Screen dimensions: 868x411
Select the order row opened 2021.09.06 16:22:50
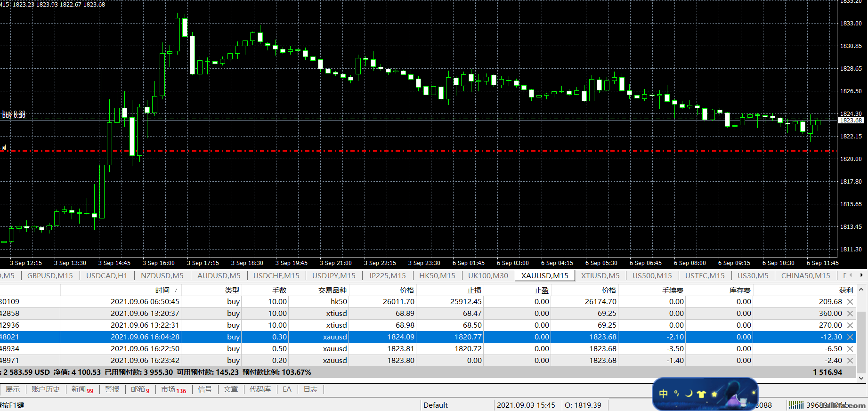428,349
